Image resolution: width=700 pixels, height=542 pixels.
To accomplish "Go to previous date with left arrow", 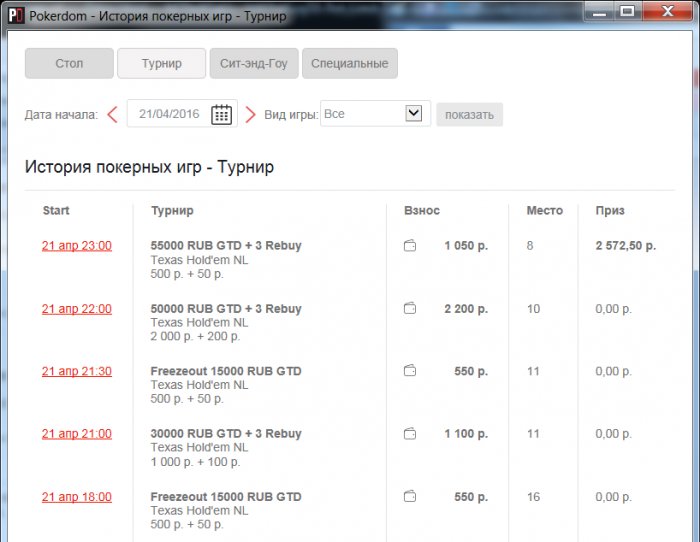I will click(x=112, y=115).
